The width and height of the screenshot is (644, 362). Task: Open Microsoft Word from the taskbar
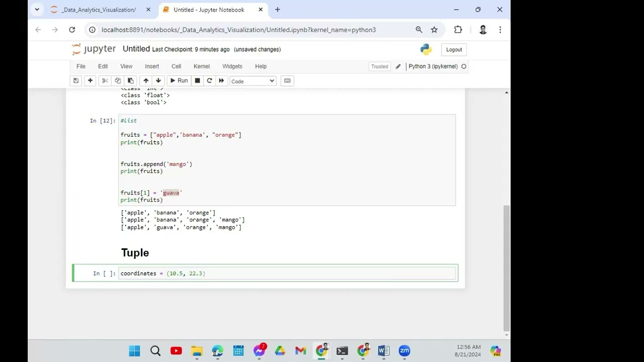[x=383, y=351]
